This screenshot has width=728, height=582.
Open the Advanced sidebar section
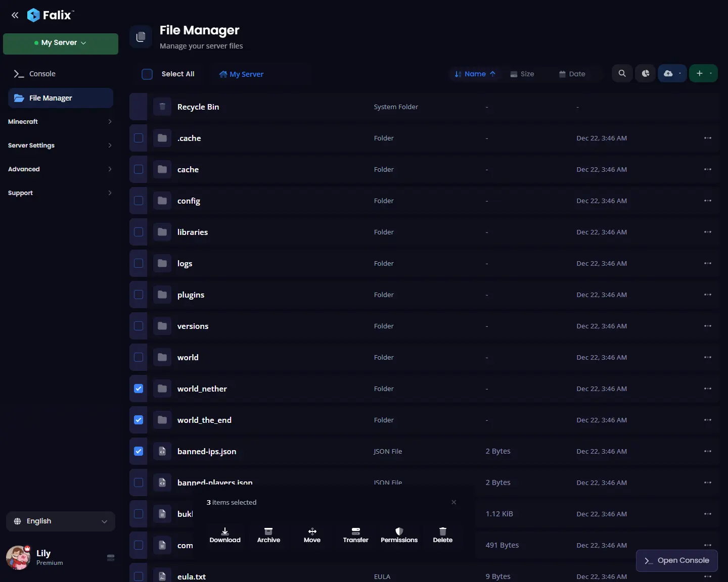[60, 169]
